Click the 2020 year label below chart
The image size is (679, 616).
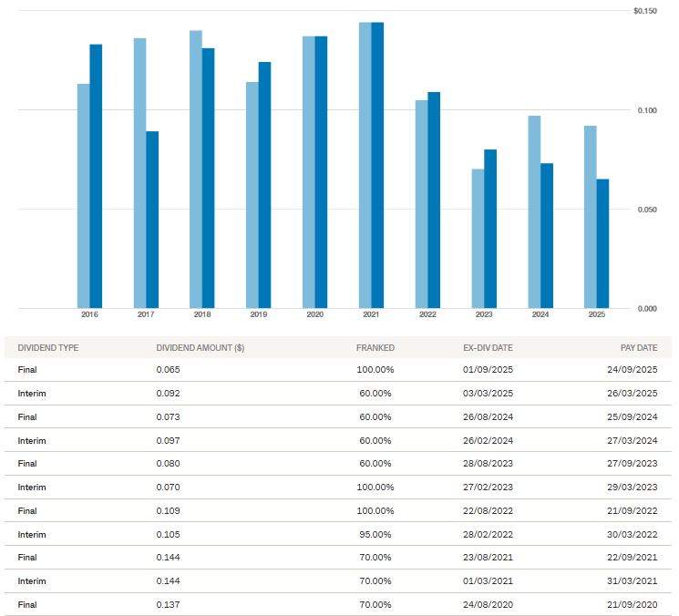pos(314,314)
